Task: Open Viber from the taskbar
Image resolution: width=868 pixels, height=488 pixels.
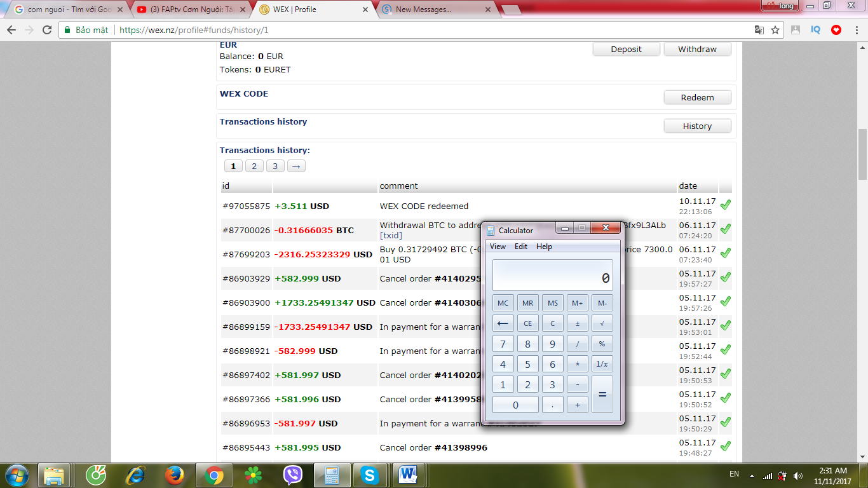Action: tap(293, 475)
